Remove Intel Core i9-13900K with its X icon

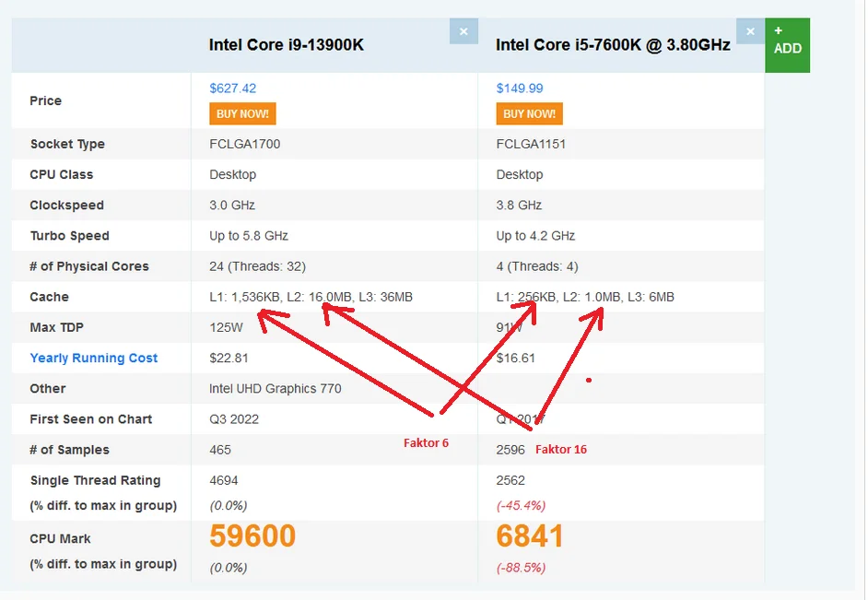[463, 31]
